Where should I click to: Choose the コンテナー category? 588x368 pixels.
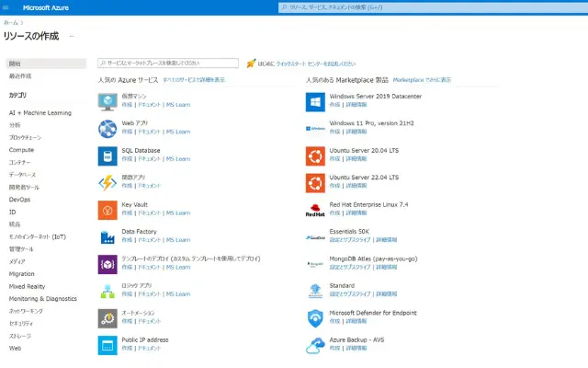[20, 162]
